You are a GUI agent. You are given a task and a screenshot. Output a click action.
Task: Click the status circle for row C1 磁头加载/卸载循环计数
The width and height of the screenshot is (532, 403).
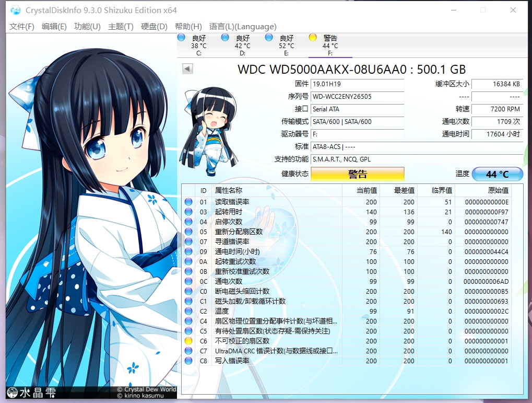[188, 301]
